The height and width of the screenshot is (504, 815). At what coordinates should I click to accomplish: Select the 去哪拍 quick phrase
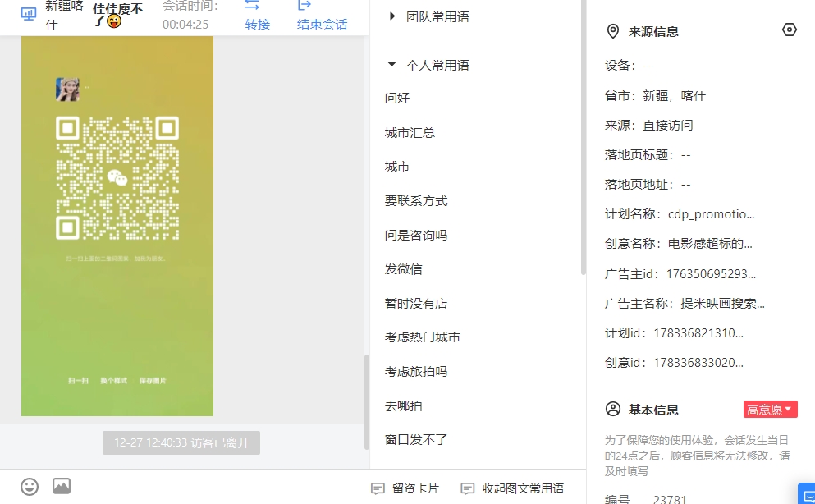(403, 405)
